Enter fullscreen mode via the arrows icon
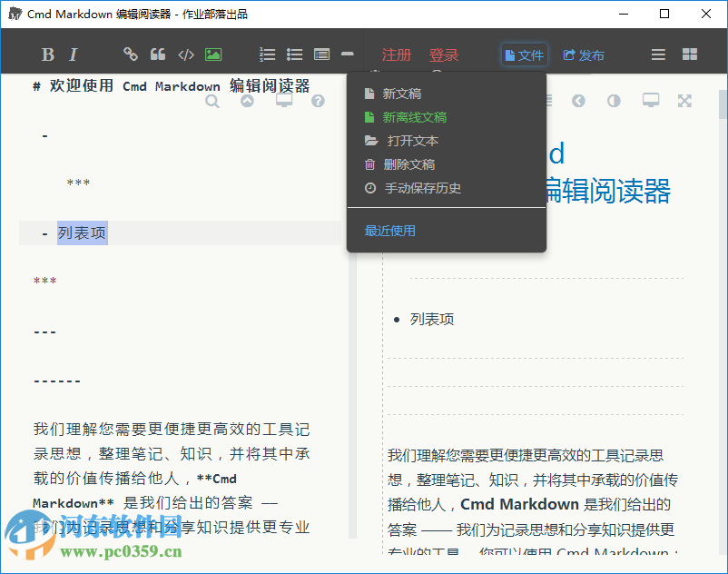 click(x=684, y=101)
